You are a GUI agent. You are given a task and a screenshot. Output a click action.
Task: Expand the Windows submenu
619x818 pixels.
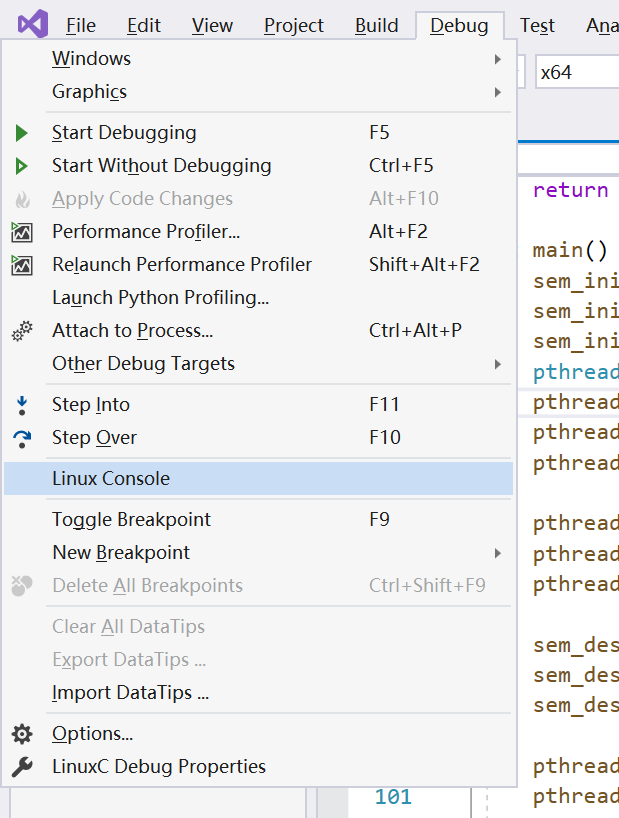(497, 58)
